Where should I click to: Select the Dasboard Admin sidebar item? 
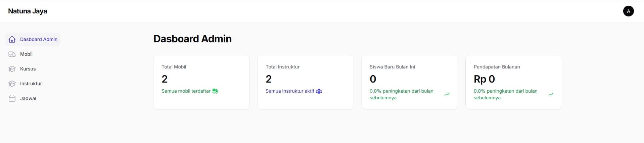pos(39,39)
